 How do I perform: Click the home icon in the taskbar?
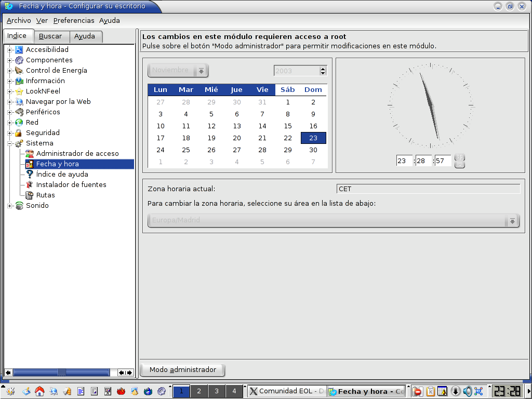pyautogui.click(x=39, y=391)
